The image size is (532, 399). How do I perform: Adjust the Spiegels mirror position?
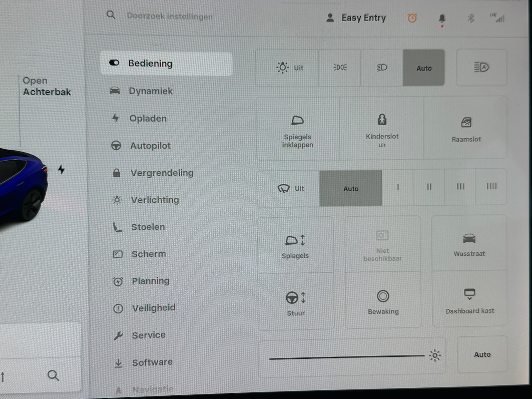tap(295, 241)
